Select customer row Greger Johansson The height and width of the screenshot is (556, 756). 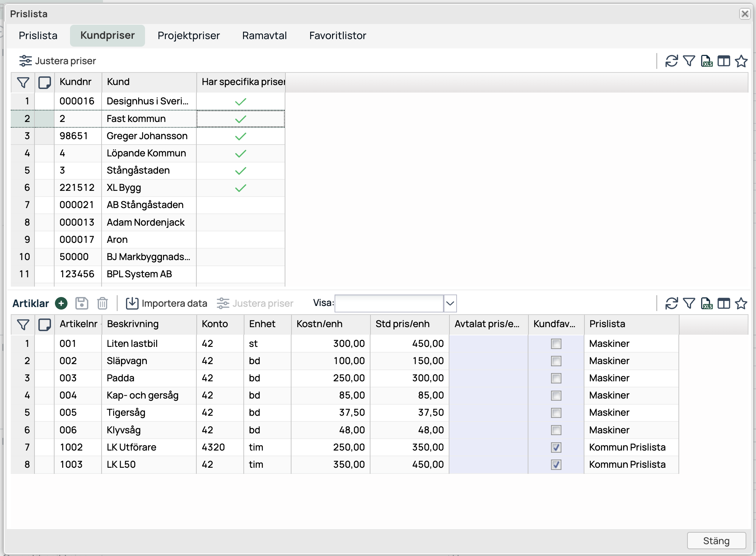click(147, 136)
